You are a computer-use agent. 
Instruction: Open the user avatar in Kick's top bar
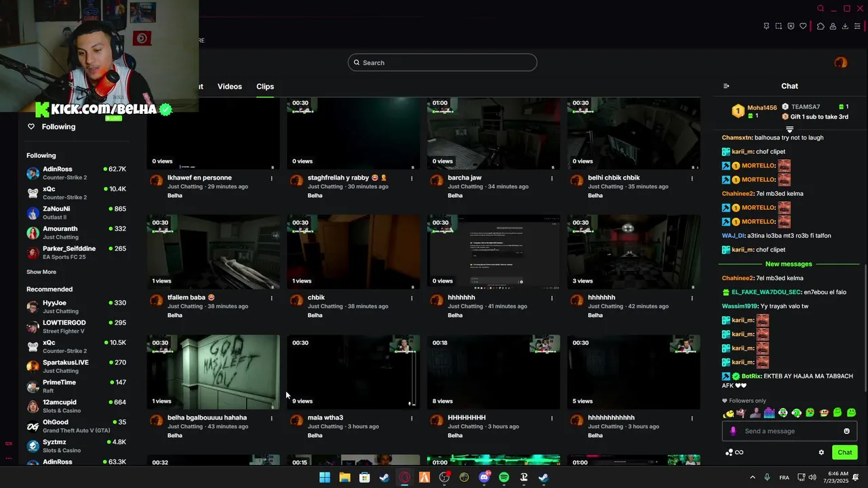pos(841,62)
